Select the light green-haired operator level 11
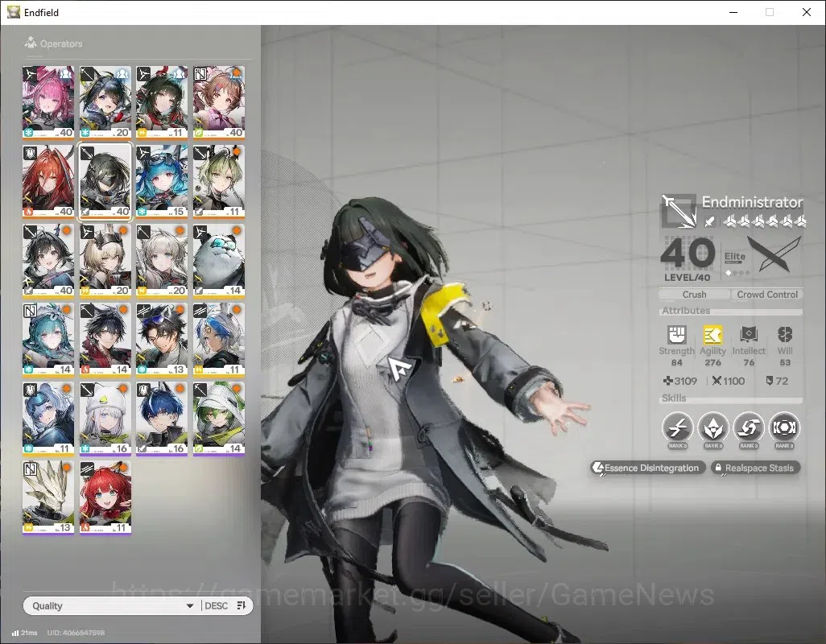Screen dimensions: 826x644 pyautogui.click(x=219, y=181)
